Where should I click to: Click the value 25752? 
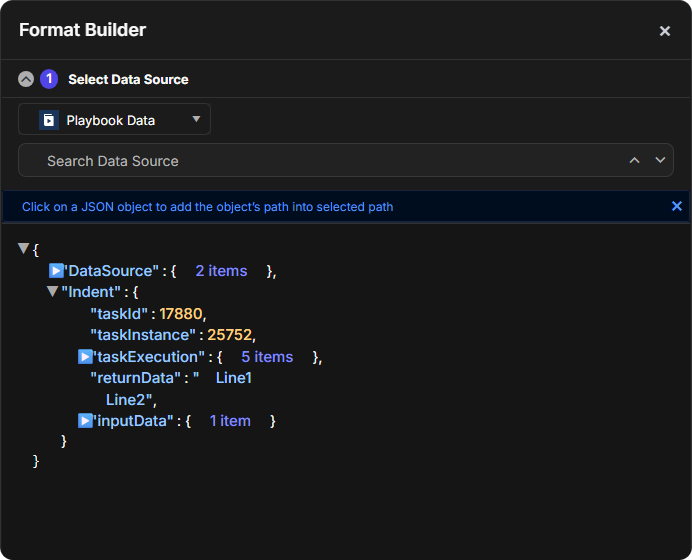click(x=229, y=335)
